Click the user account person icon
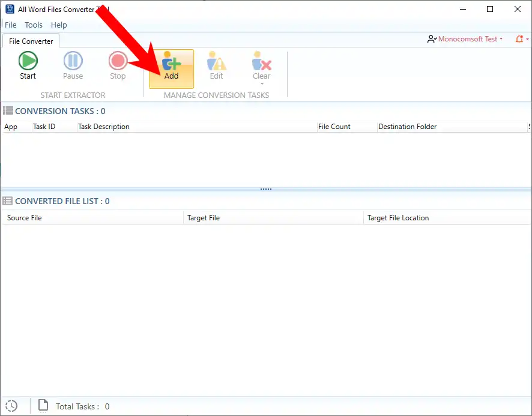Viewport: 532px width, 416px height. 432,39
